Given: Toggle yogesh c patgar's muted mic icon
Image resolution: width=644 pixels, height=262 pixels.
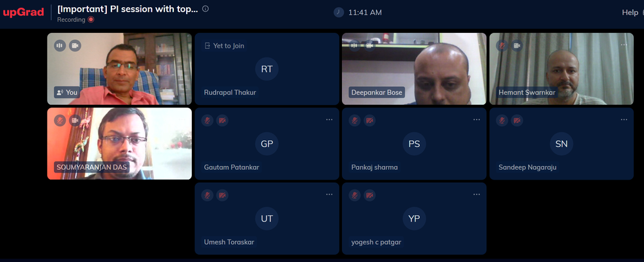Looking at the screenshot, I should pyautogui.click(x=355, y=194).
